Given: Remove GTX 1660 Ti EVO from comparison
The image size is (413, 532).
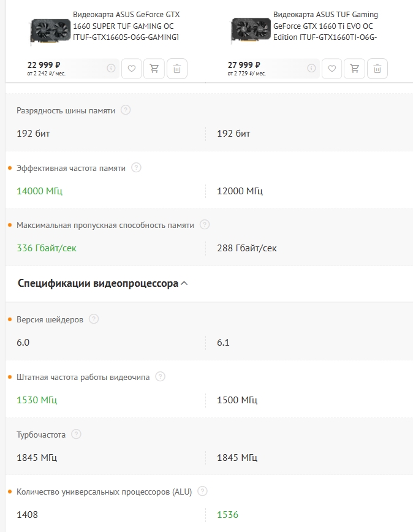Looking at the screenshot, I should tap(377, 69).
